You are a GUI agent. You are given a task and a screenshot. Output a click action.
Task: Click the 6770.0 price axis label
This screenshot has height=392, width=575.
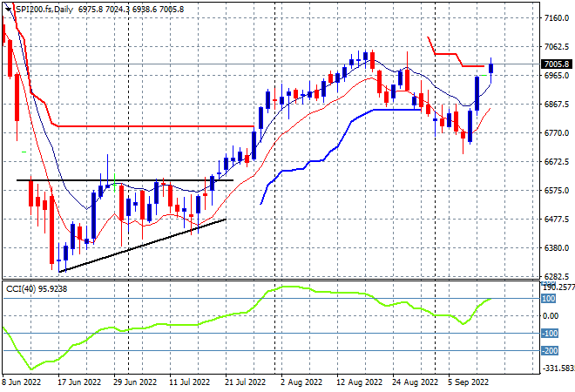tap(557, 132)
